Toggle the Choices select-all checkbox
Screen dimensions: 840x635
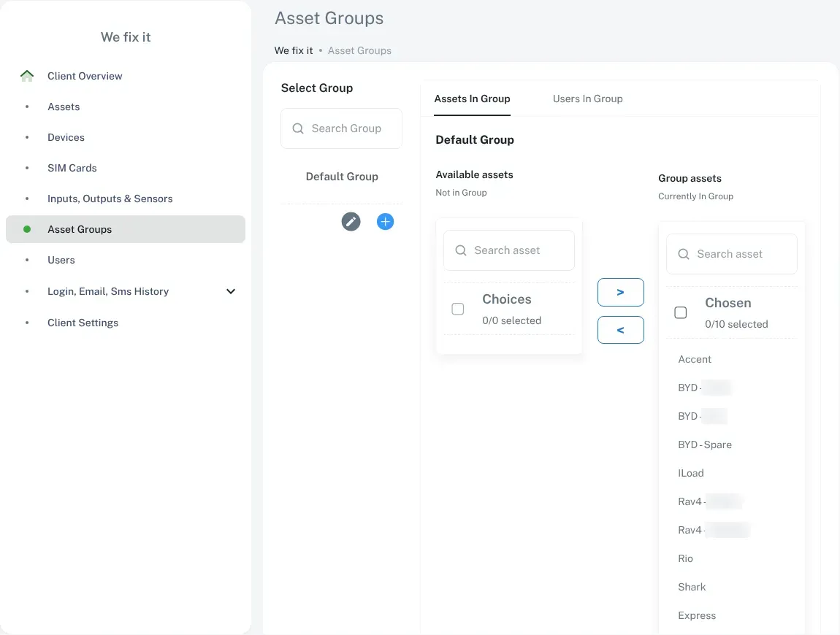(458, 309)
